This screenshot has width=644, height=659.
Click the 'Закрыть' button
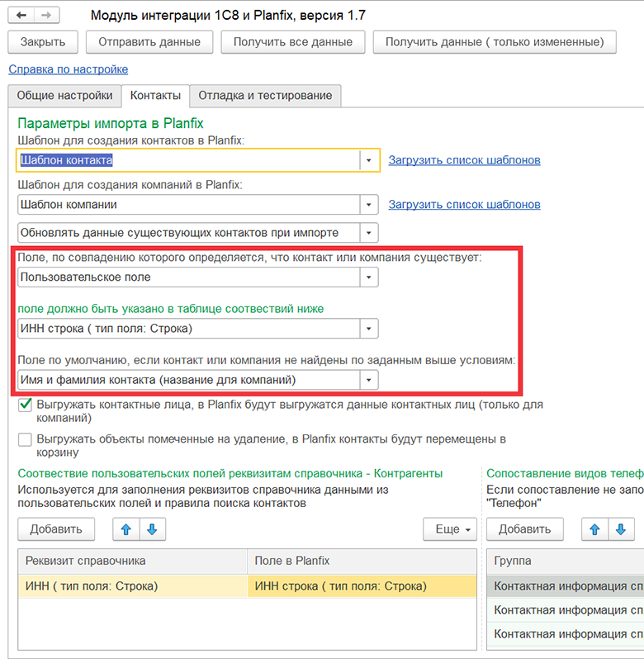click(x=43, y=42)
